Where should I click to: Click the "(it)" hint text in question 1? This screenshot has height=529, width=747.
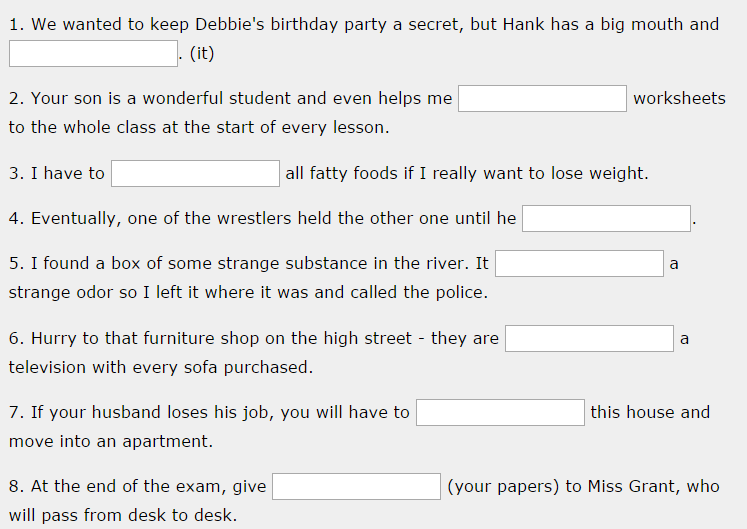pos(202,53)
